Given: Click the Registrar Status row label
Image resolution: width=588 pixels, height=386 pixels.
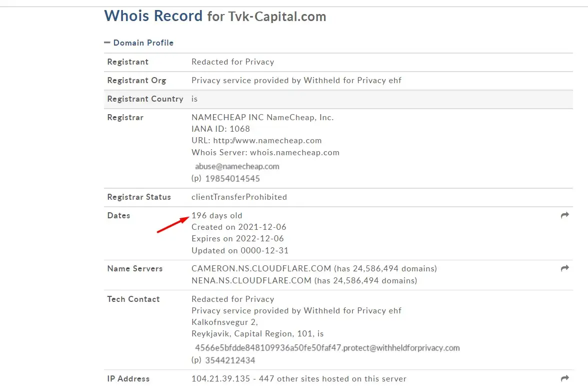Looking at the screenshot, I should click(x=139, y=197).
